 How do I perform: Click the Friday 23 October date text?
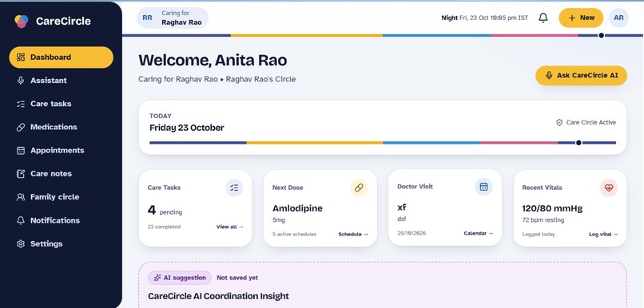tap(186, 128)
